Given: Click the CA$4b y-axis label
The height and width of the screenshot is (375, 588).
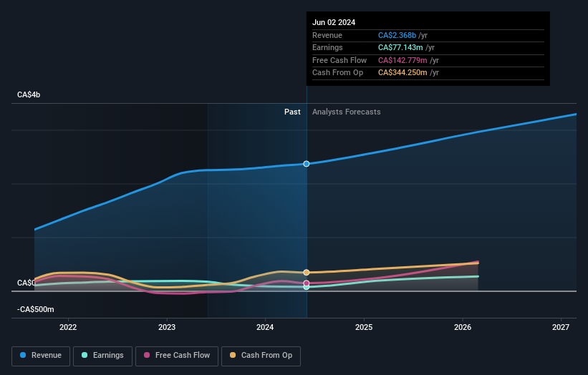Looking at the screenshot, I should tap(29, 94).
